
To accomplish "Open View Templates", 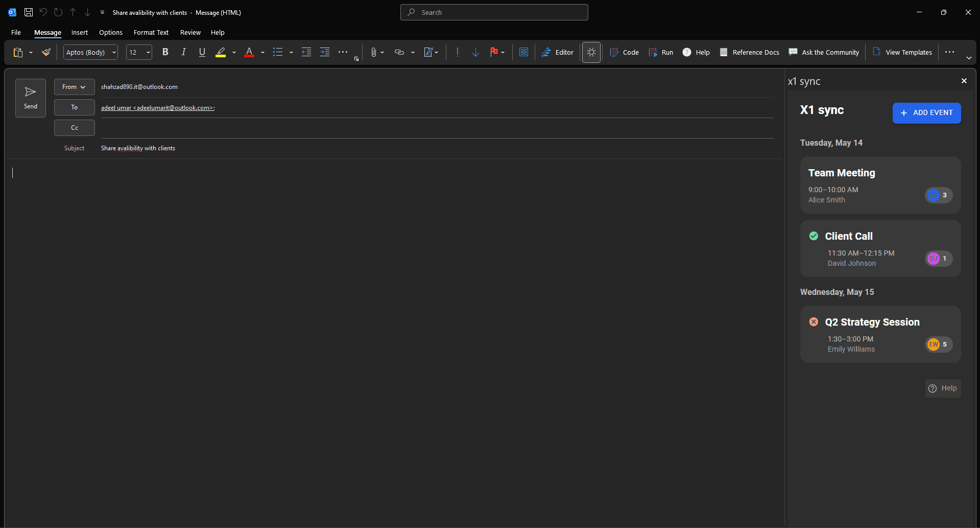I will [x=902, y=52].
